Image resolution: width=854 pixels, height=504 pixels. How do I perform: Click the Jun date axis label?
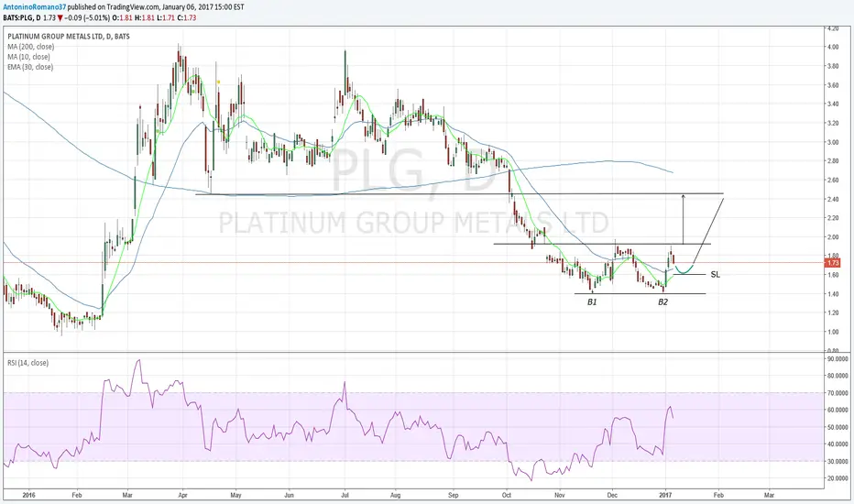[x=290, y=495]
